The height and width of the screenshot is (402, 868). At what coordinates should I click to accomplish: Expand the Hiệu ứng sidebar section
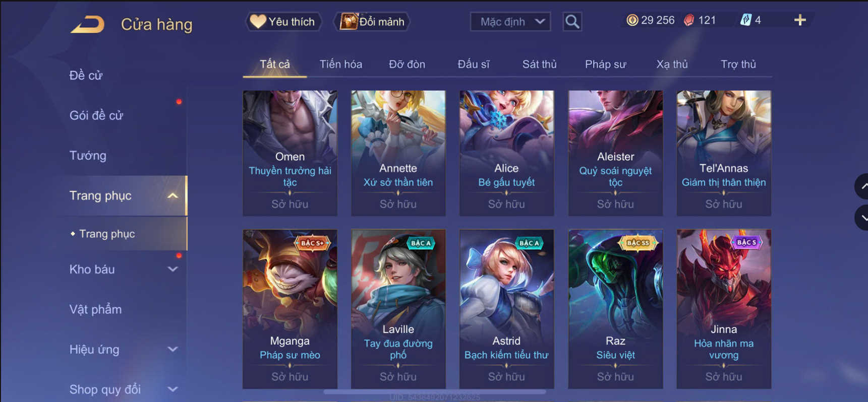172,349
